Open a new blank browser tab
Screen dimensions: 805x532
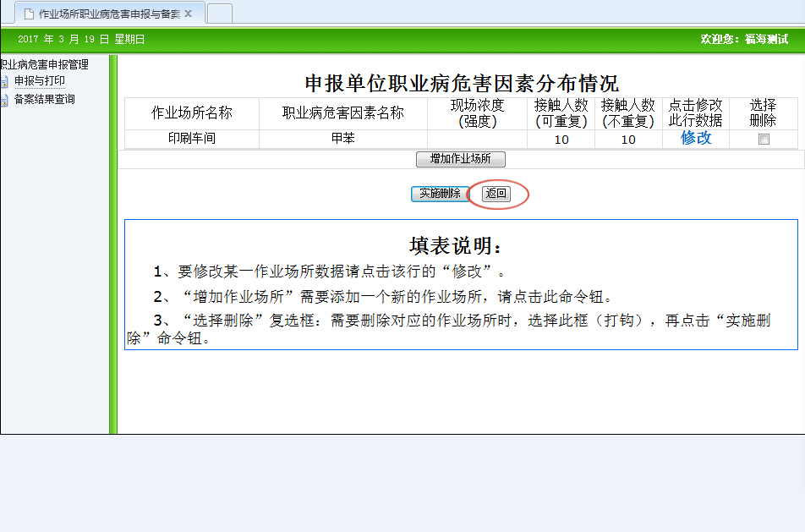pyautogui.click(x=219, y=14)
